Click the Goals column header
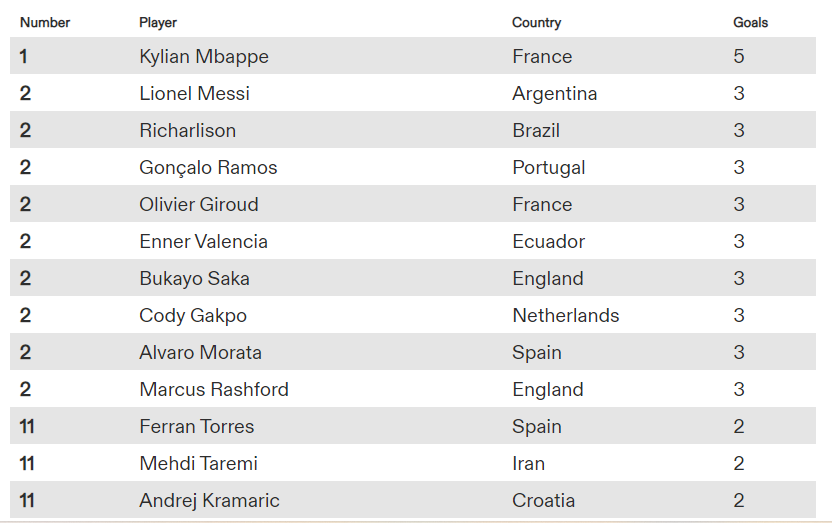 coord(750,22)
